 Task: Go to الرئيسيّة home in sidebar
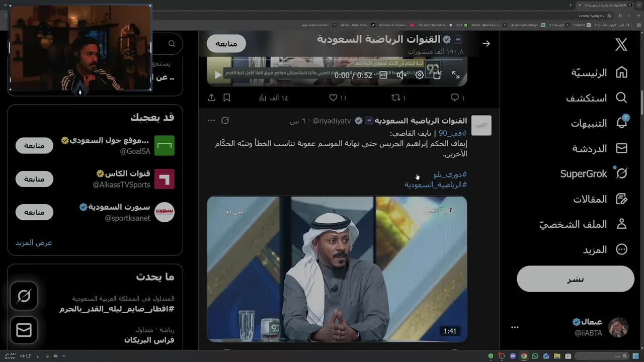point(599,72)
